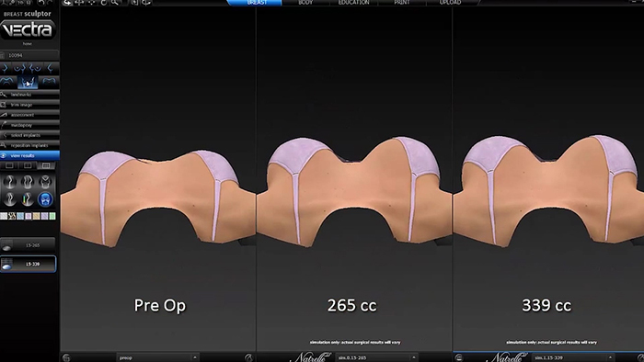Click the home link under Vectra logo
Screen dimensions: 644x362
pos(27,43)
